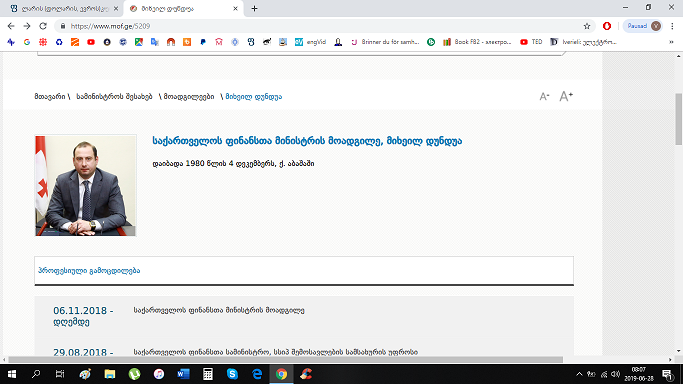This screenshot has width=683, height=384.
Task: Open the Opera extension icon in toolbar
Action: 607,26
